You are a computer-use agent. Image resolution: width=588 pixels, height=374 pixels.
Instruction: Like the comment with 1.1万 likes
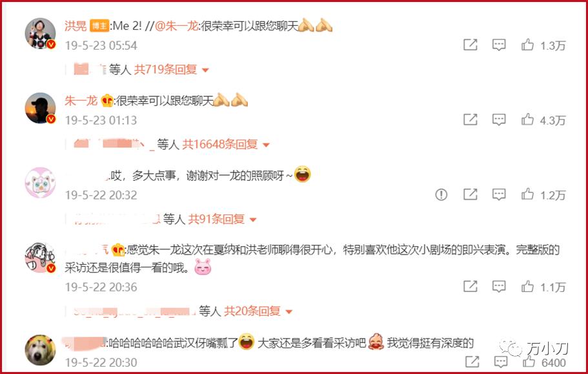pos(527,287)
